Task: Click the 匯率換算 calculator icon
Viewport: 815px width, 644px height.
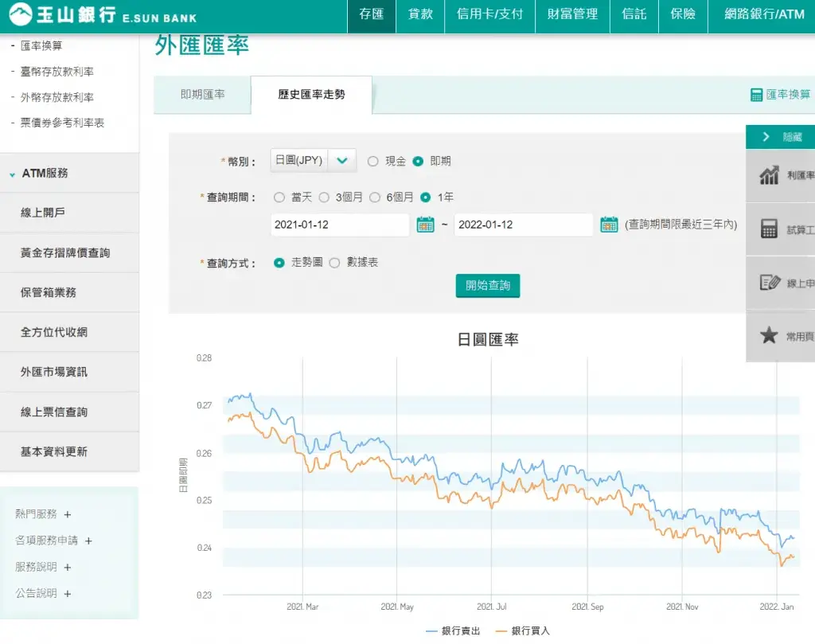Action: pos(756,95)
